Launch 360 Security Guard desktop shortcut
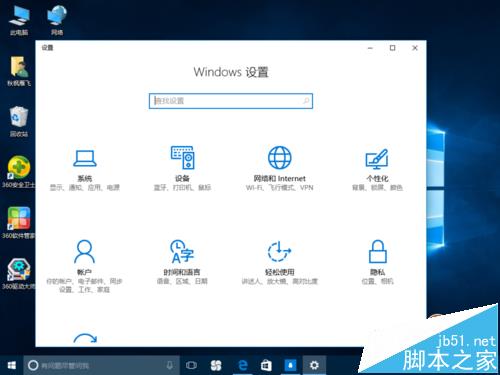 point(19,172)
